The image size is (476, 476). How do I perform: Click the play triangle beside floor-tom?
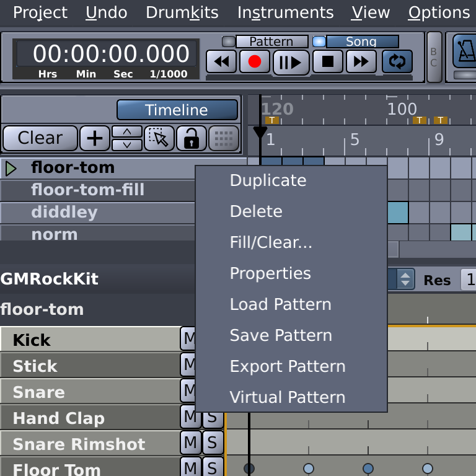(11, 169)
